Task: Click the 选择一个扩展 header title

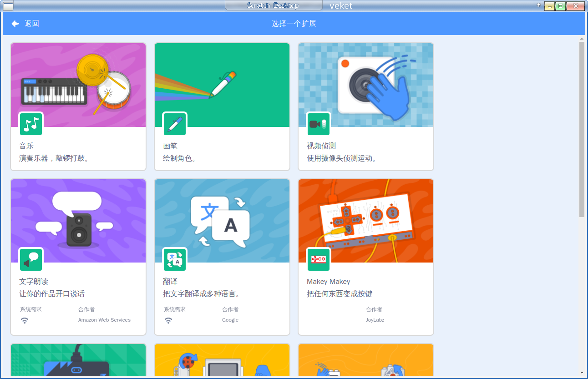Action: coord(294,24)
